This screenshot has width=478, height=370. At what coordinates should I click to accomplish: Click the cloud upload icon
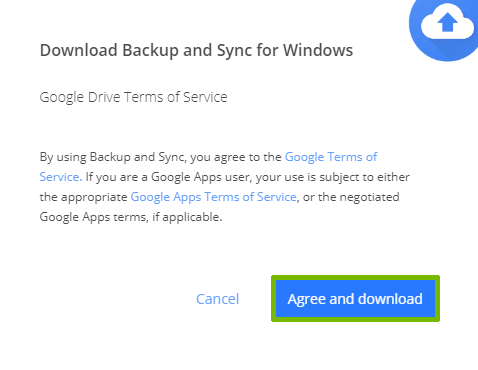click(x=447, y=23)
